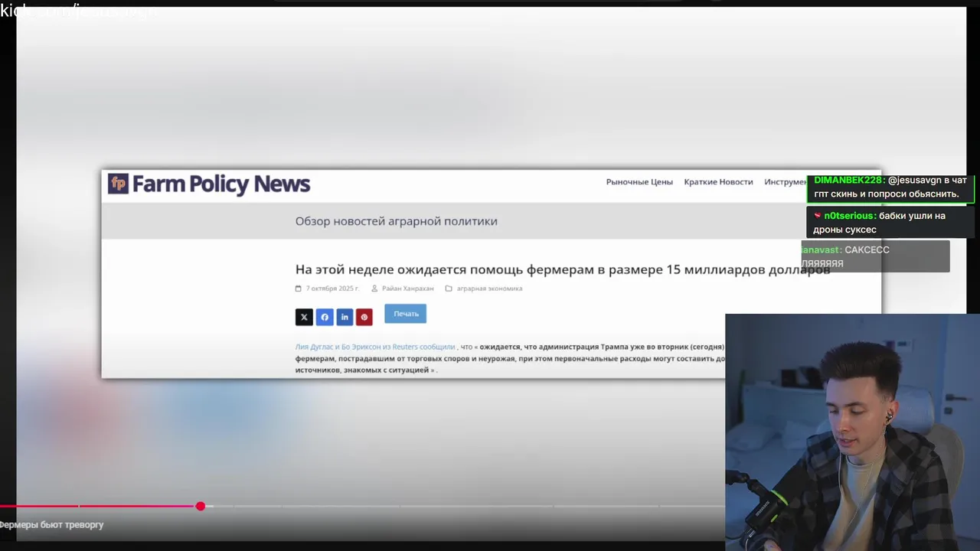Click the red video progress playhead
Image resolution: width=980 pixels, height=551 pixels.
point(201,506)
